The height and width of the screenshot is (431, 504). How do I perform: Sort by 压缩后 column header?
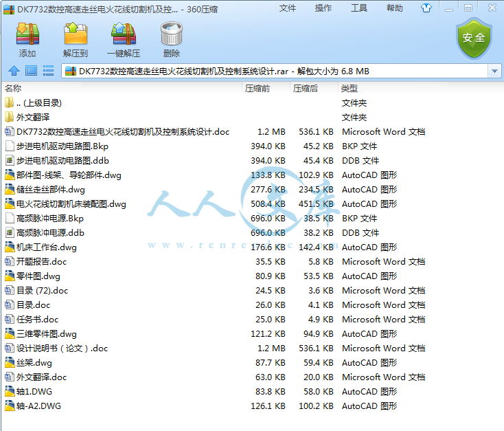tap(305, 88)
